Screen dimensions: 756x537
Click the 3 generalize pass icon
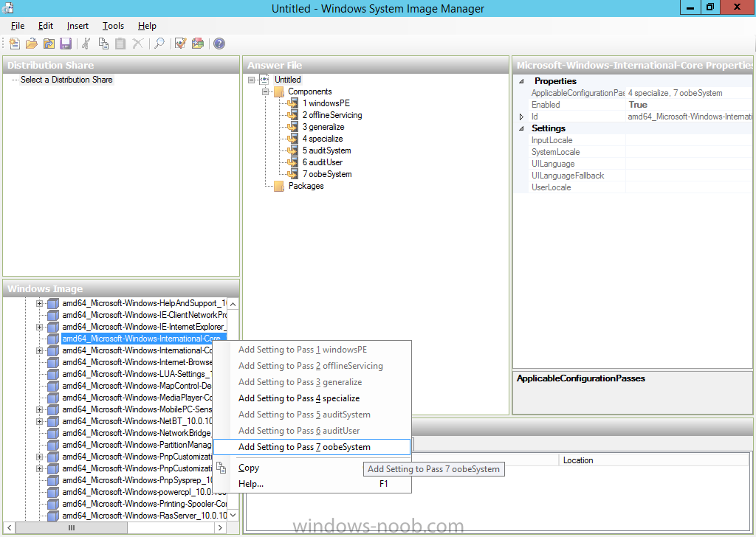click(x=292, y=127)
